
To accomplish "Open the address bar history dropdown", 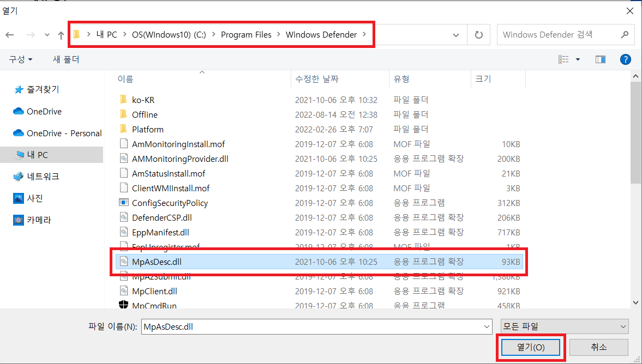I will [455, 35].
